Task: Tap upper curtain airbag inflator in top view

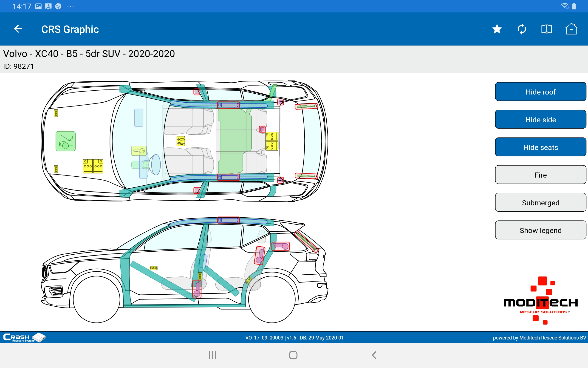Action: tap(228, 105)
